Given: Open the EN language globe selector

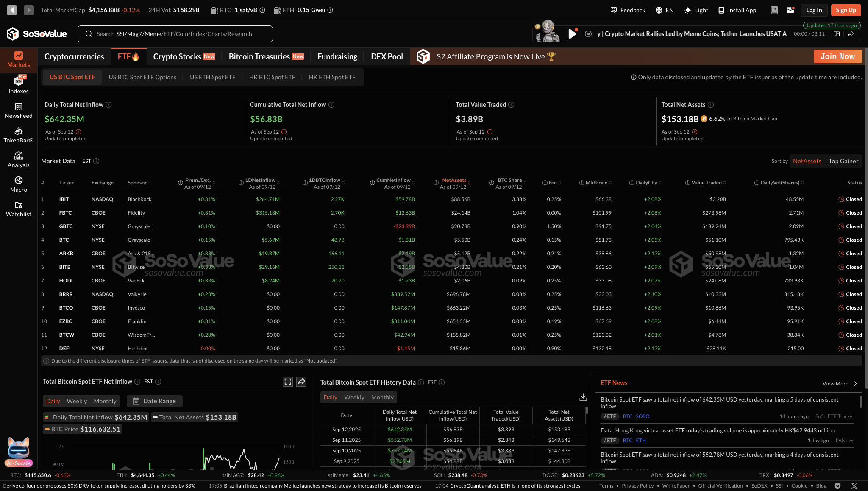Looking at the screenshot, I should coord(665,10).
